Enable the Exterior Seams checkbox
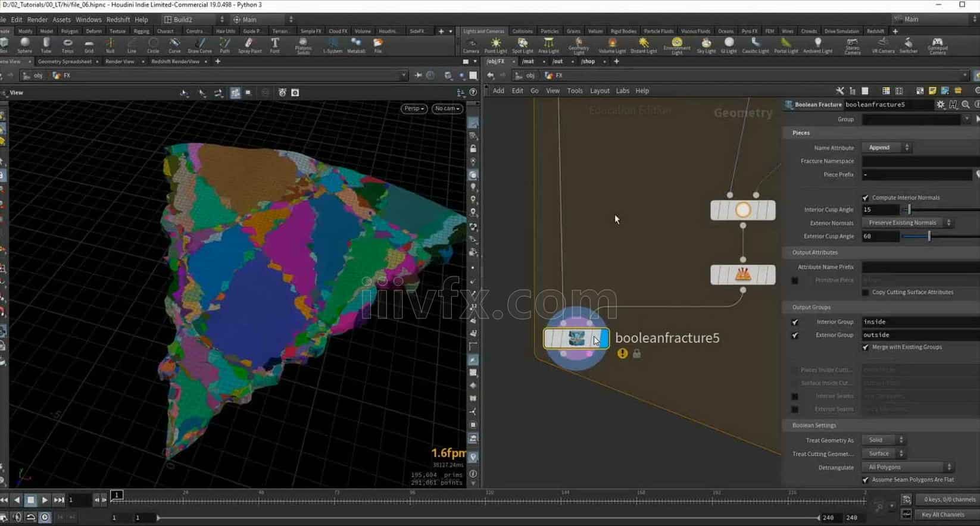The width and height of the screenshot is (980, 526). [795, 409]
